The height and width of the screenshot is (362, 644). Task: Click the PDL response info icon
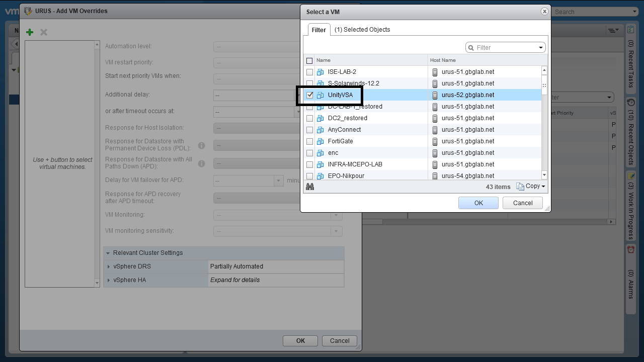tap(201, 145)
